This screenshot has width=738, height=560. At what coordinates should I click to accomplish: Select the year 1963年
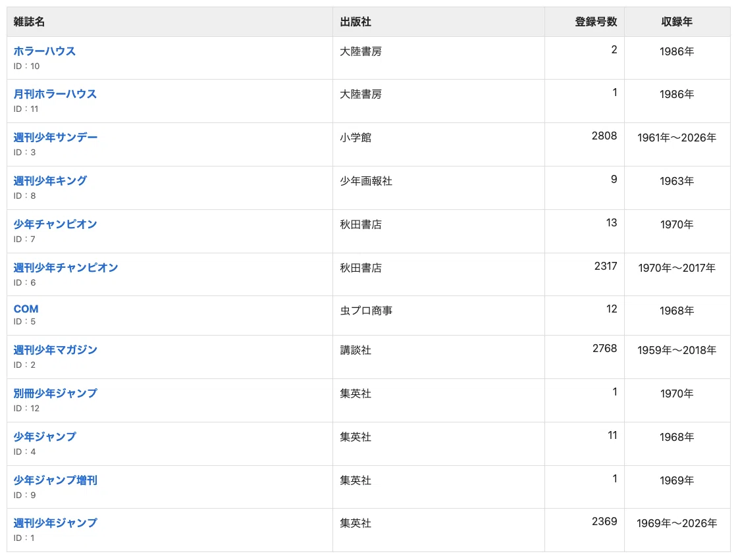677,181
